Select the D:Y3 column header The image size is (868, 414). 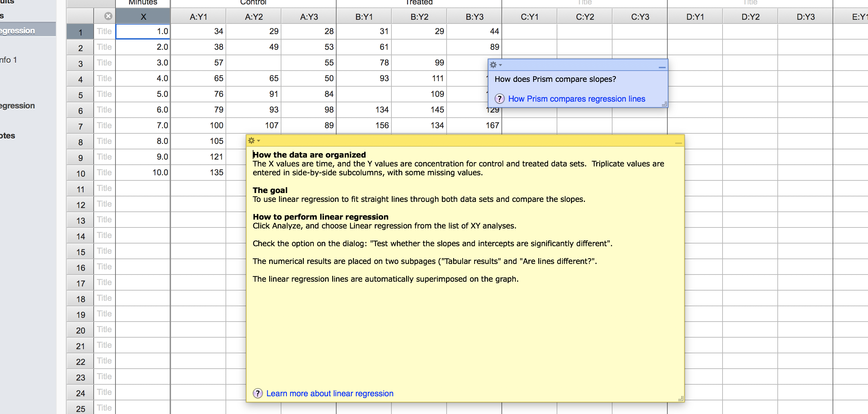click(x=805, y=16)
